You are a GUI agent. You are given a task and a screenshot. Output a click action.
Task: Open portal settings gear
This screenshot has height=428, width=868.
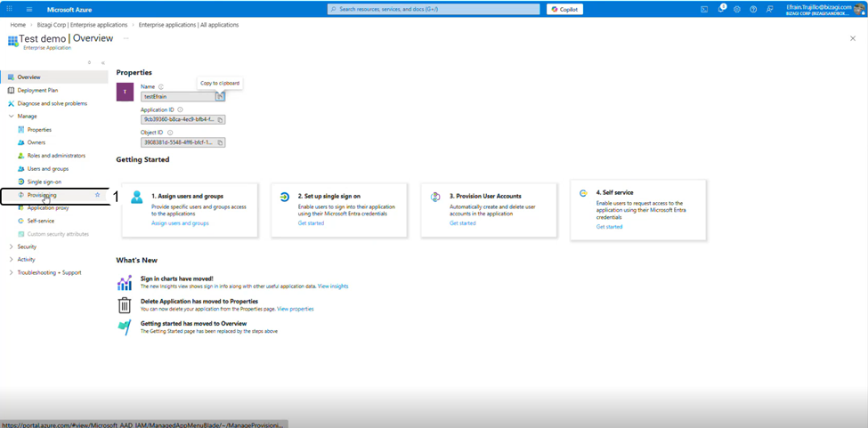[737, 10]
